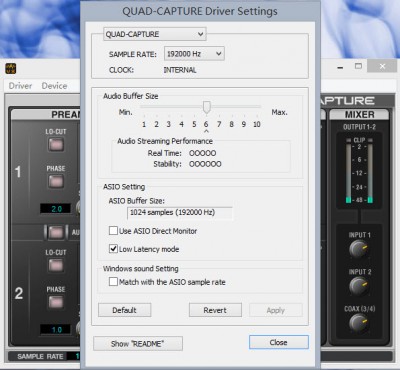Toggle LO-CUT button for preamp channel 2
The image size is (400, 370).
click(56, 265)
